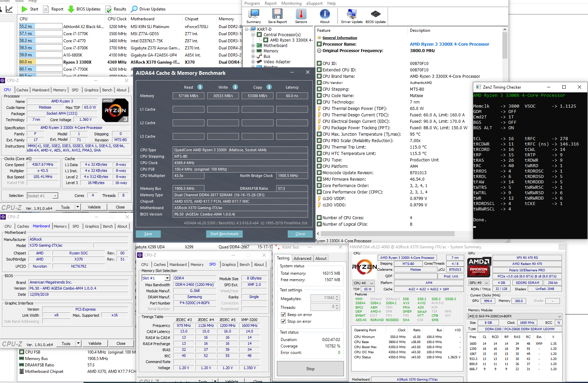This screenshot has width=588, height=383.
Task: Open the Tools dropdown arrow in CPU-Z CPU-tab window
Action: point(78,207)
